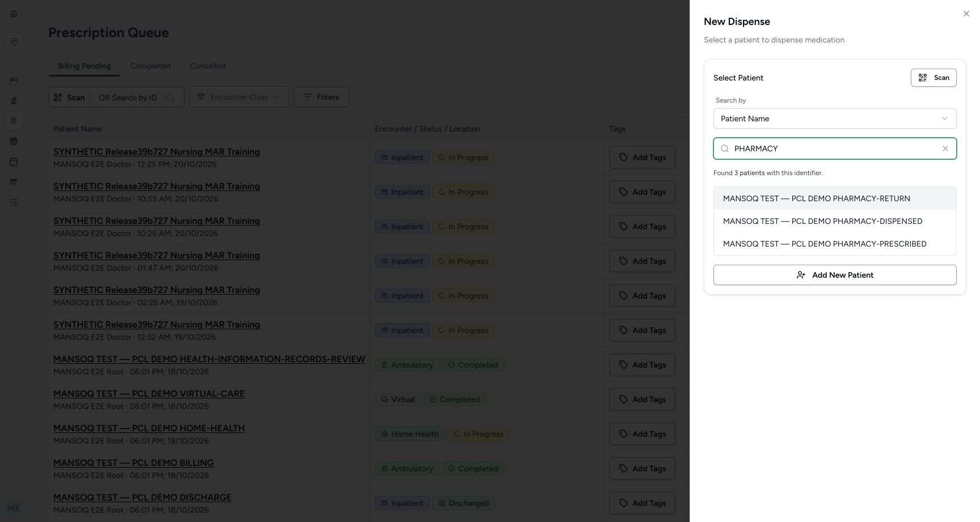
Task: Open MANSOQ TEST PCL DEMO VIRTUAL-CARE patient link
Action: pos(149,393)
